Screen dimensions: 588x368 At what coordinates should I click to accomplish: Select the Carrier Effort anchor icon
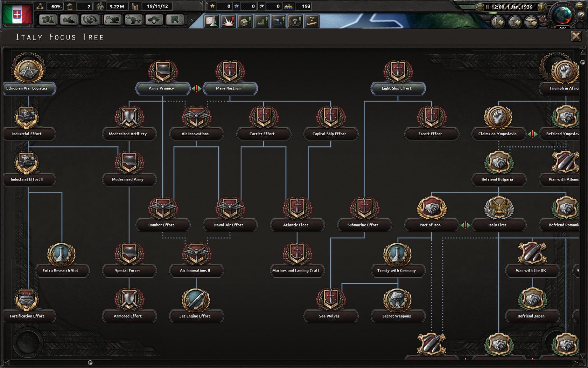[264, 117]
